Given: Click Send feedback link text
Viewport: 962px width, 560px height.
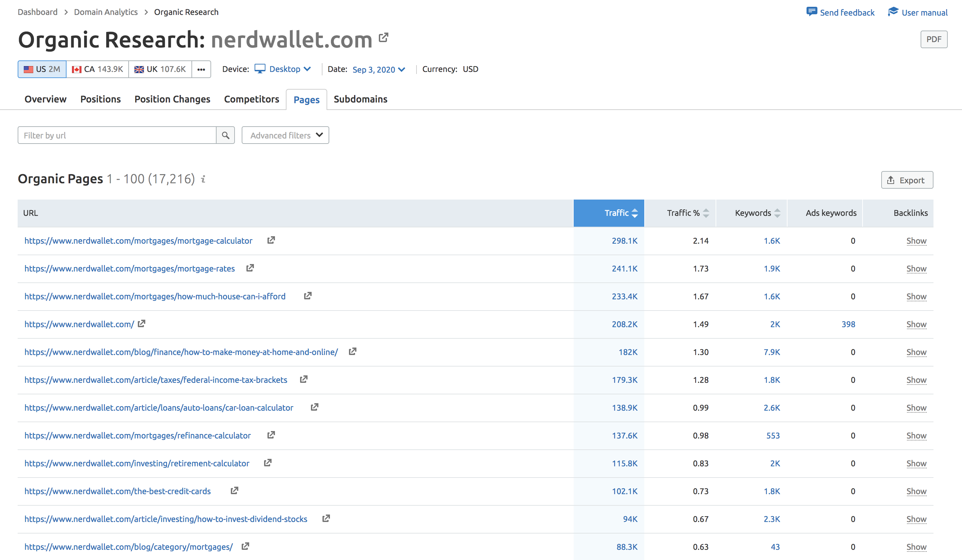Looking at the screenshot, I should (x=847, y=13).
